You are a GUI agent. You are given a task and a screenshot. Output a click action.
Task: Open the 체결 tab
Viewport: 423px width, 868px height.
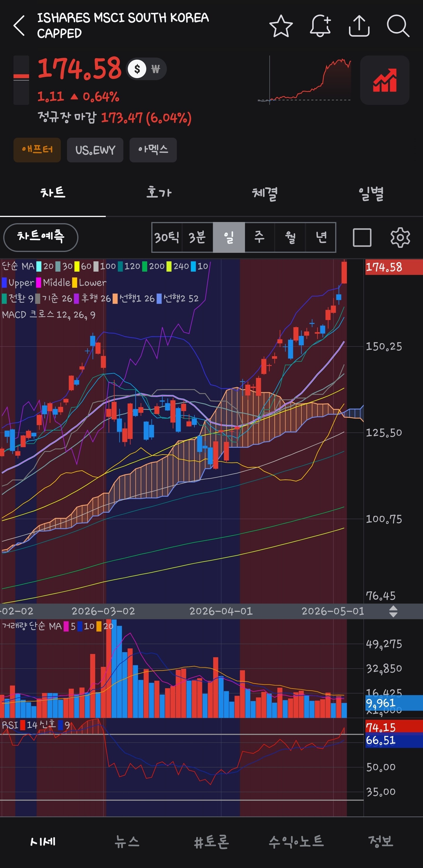265,193
